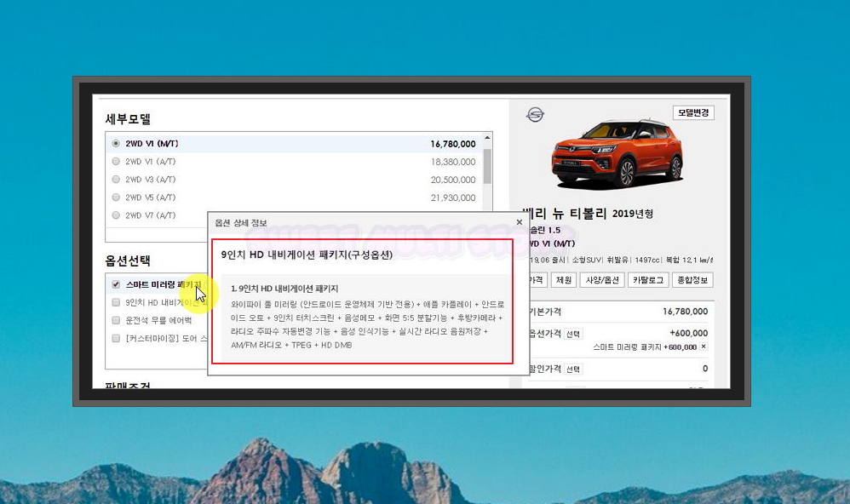
Task: Click the 선택 button beside 옵션가격
Action: click(573, 334)
